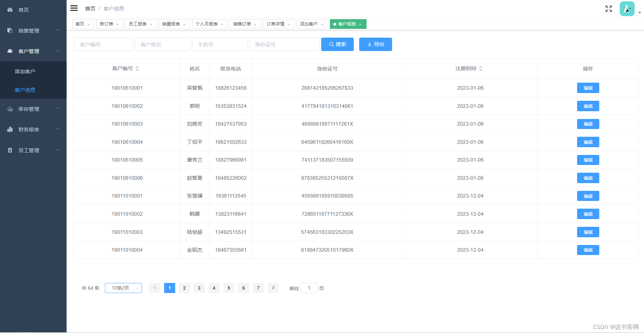Sort by 注册时间 column arrows
This screenshot has height=333, width=644.
click(481, 69)
